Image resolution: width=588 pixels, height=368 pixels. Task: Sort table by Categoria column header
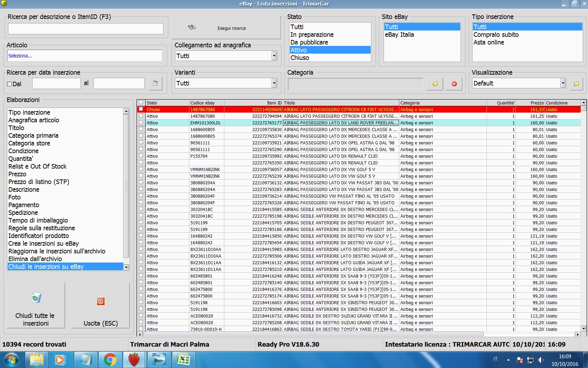pyautogui.click(x=443, y=103)
